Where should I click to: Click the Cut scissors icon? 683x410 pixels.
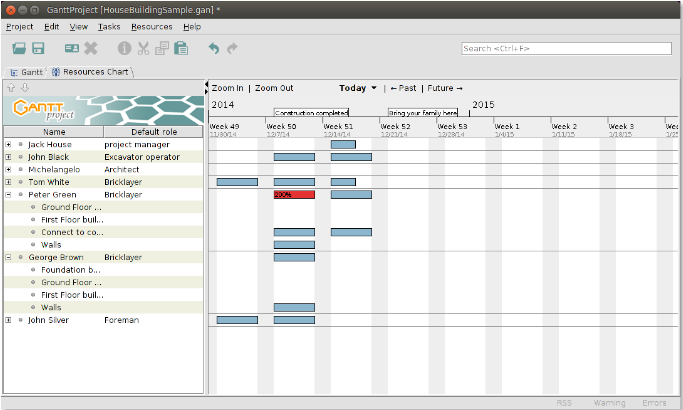click(143, 48)
